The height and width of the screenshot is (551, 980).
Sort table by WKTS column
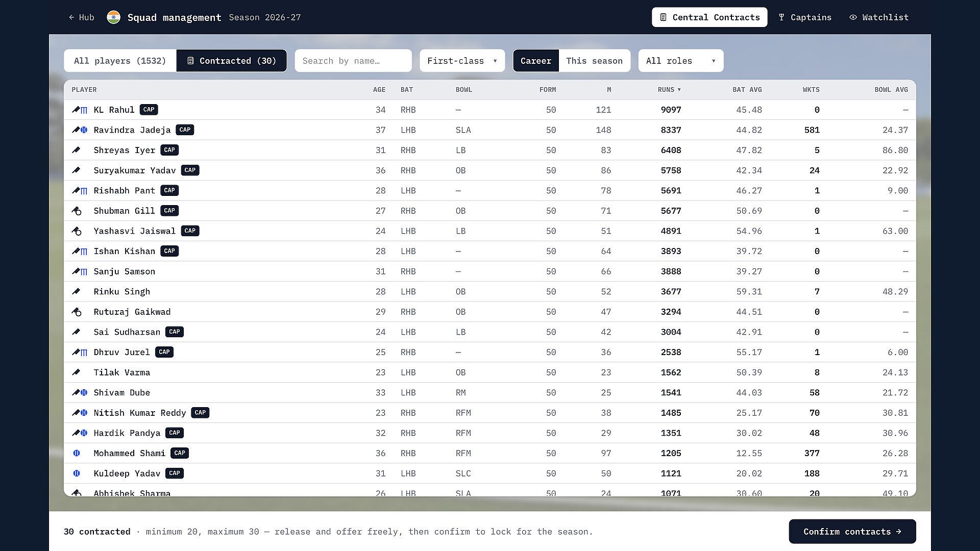coord(811,90)
